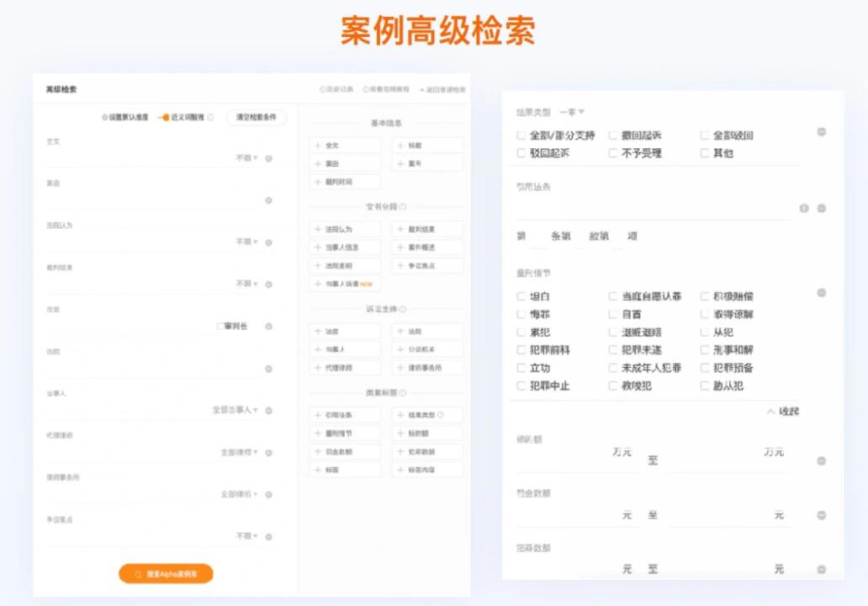This screenshot has width=868, height=606.
Task: Add the 当事人诉请 NEW condition
Action: pyautogui.click(x=345, y=284)
